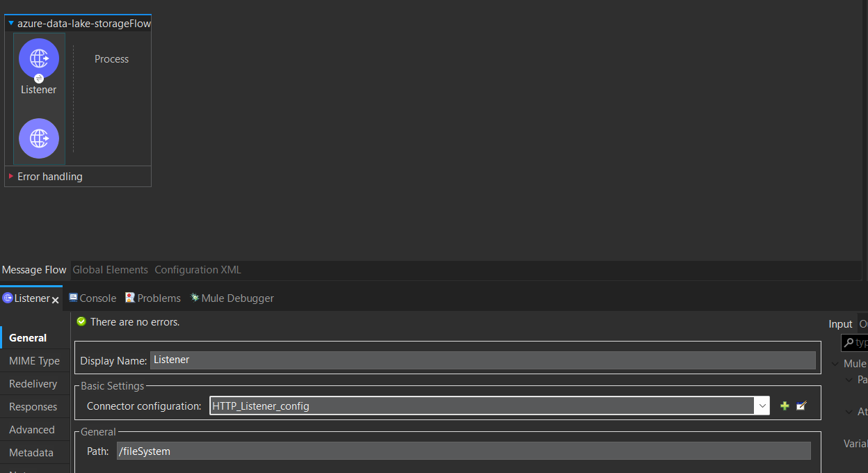The image size is (868, 473).
Task: Click the pencil icon to edit HTTP_Listener_config
Action: [x=801, y=406]
